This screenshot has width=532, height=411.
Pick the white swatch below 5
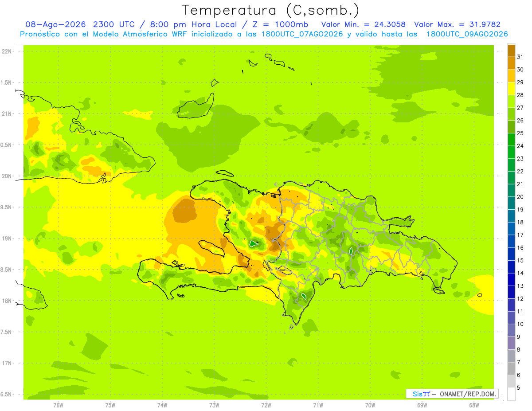point(512,394)
